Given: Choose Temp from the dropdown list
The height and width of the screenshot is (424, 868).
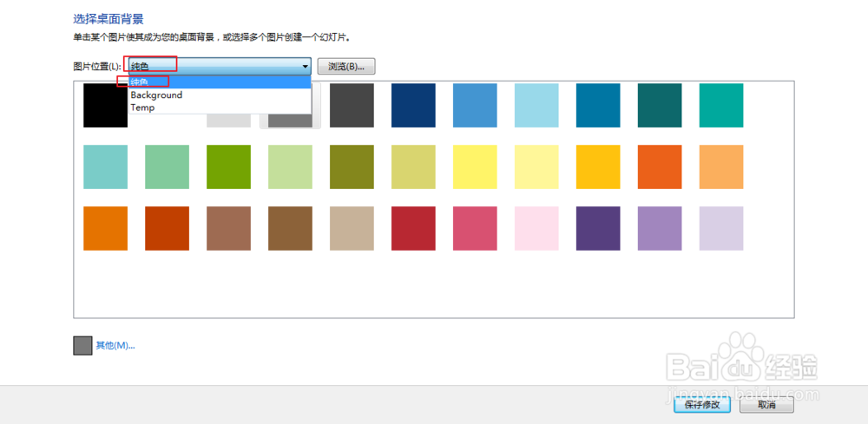Looking at the screenshot, I should point(220,108).
